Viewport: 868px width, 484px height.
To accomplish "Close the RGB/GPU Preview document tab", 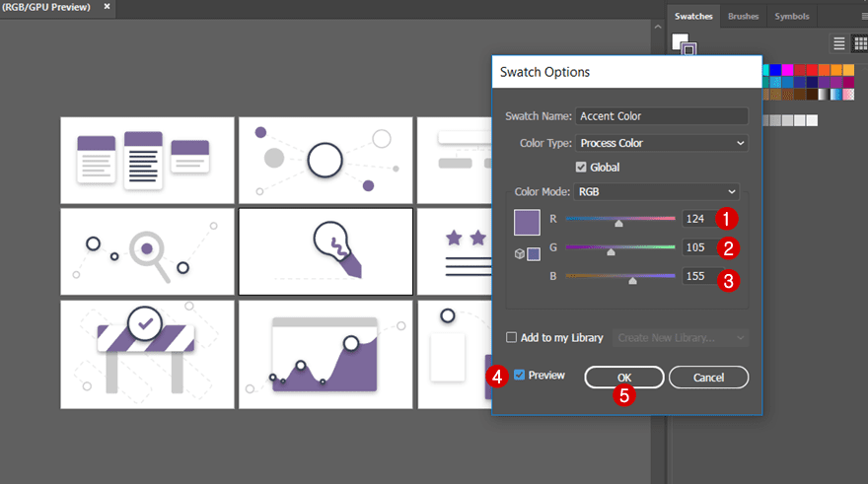I will point(107,8).
